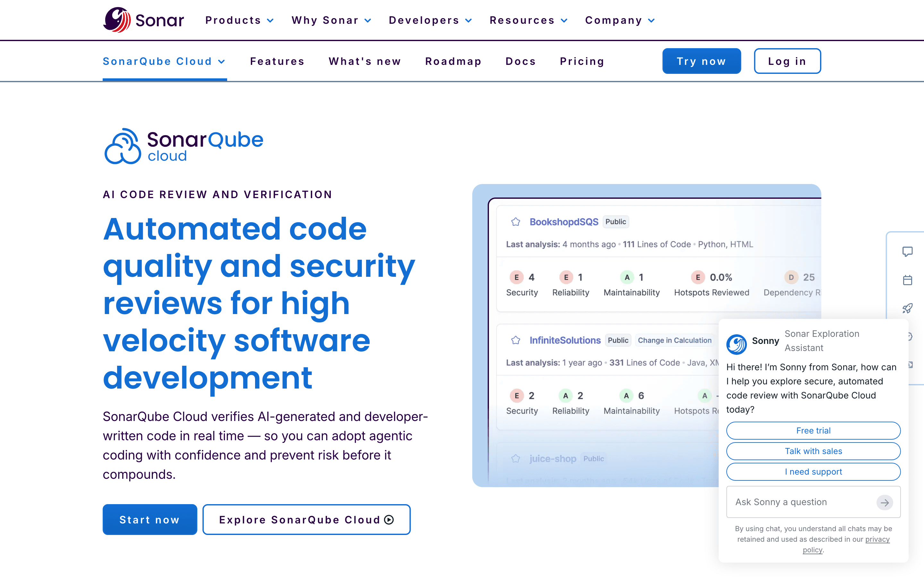Viewport: 924px width, 578px height.
Task: Go to the Features tab
Action: [277, 61]
